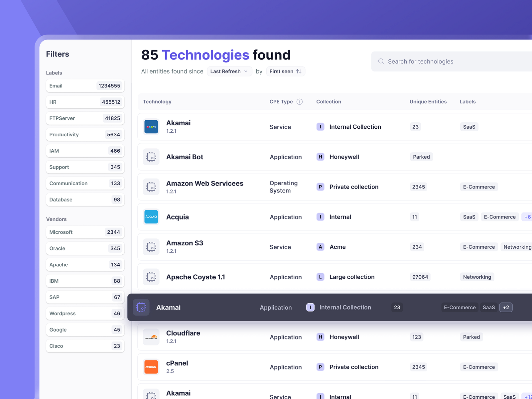Expand the +6 labels on the Acquia row

pos(527,217)
